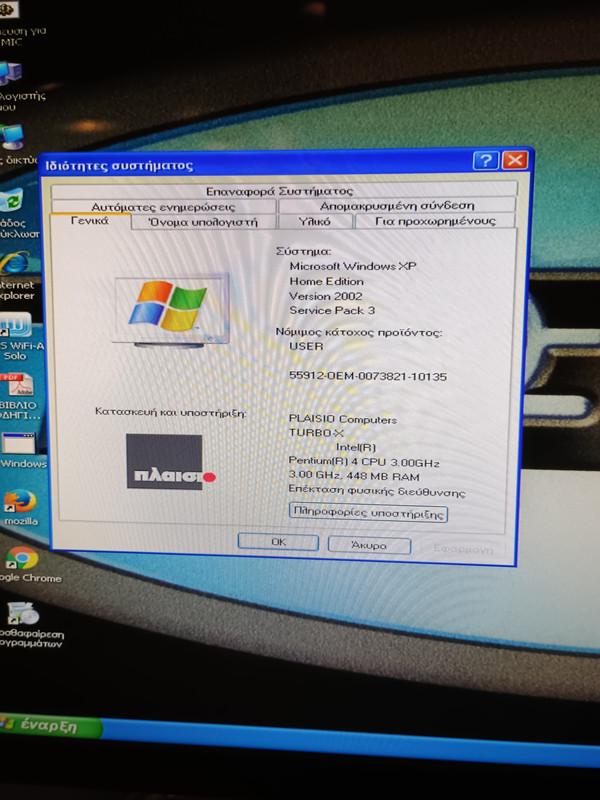Click the Άκυρο button
The width and height of the screenshot is (600, 800).
point(369,545)
